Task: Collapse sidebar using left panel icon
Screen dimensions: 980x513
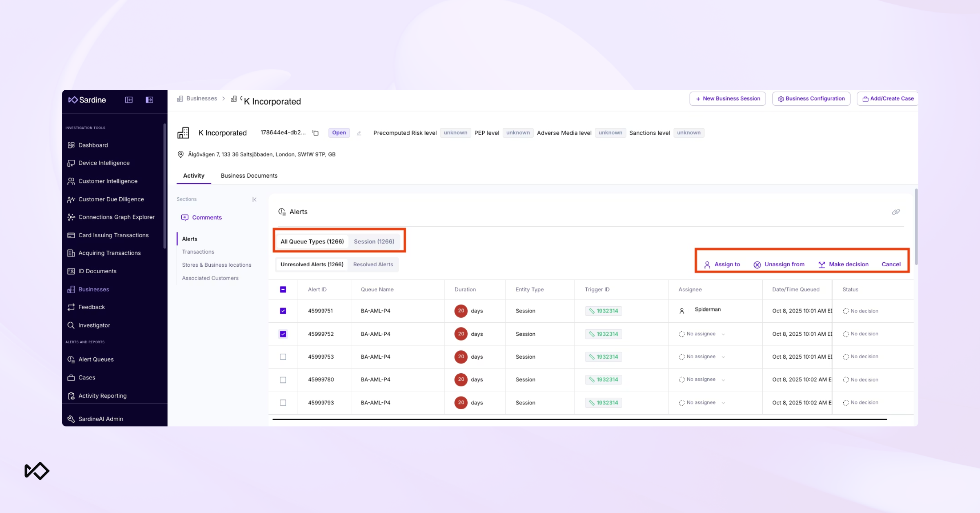Action: click(129, 100)
